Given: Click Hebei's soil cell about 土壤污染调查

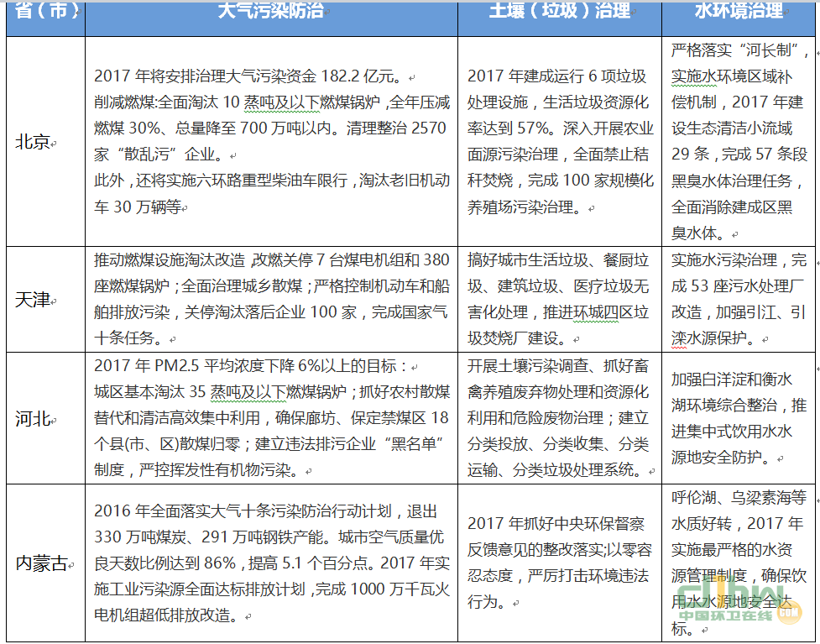Looking at the screenshot, I should pos(559,417).
